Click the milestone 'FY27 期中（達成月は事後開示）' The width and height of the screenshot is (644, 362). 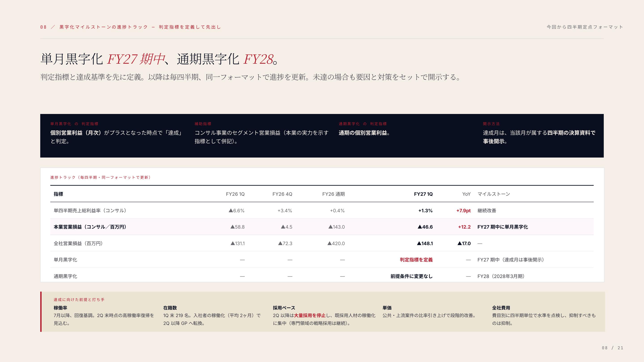coord(511,260)
